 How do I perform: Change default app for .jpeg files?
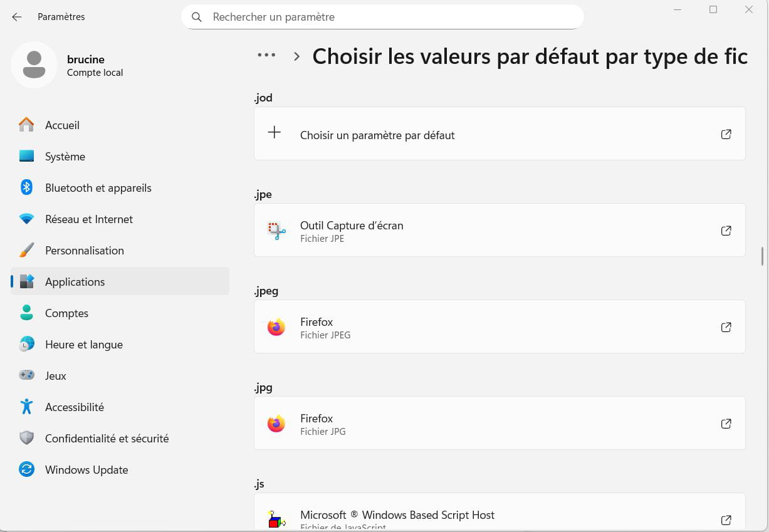click(x=499, y=327)
